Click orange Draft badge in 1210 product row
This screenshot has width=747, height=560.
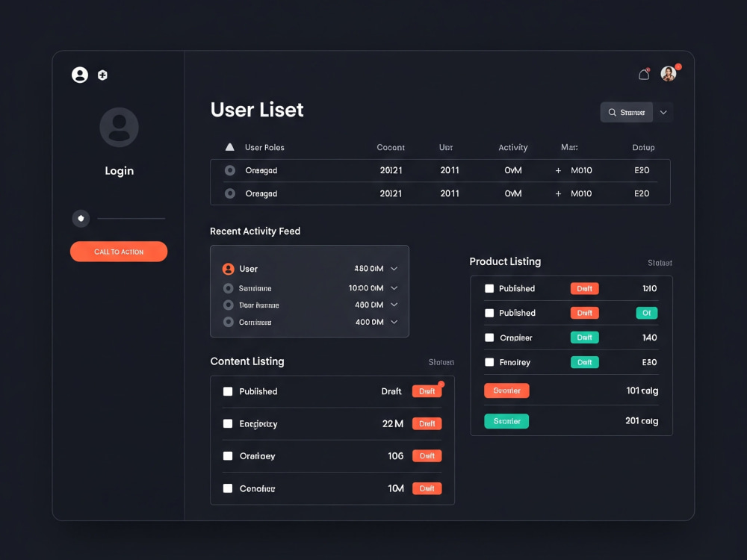585,288
